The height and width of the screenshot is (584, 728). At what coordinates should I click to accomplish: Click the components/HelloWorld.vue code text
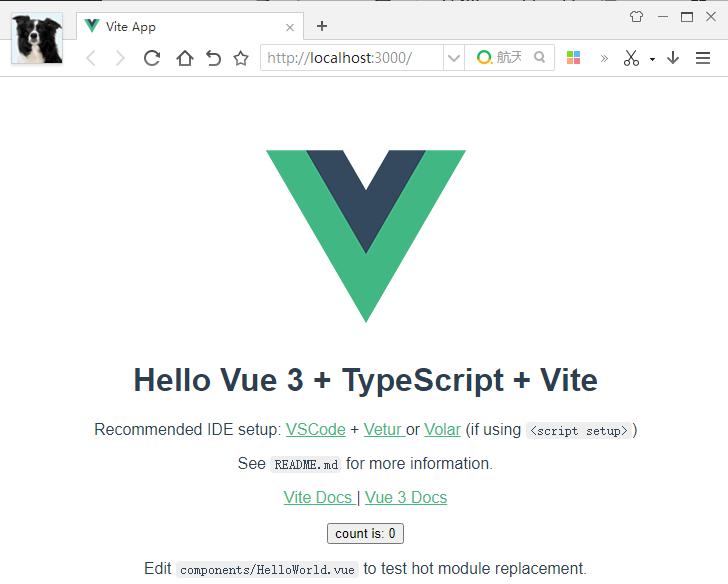[x=267, y=570]
